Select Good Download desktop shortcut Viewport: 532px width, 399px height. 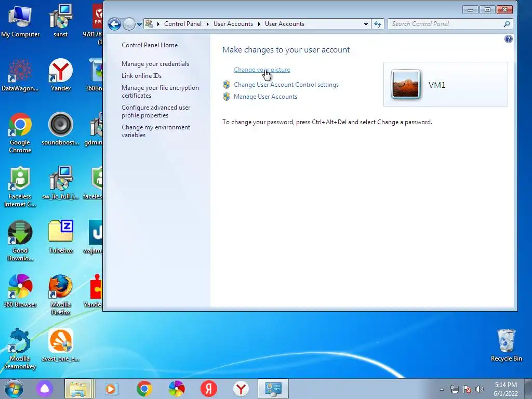pos(20,241)
